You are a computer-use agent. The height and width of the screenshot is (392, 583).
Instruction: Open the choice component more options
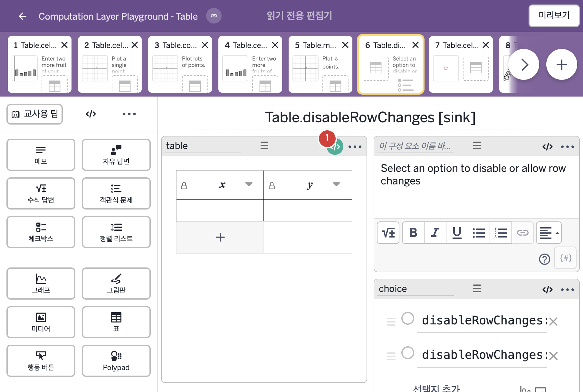point(568,290)
